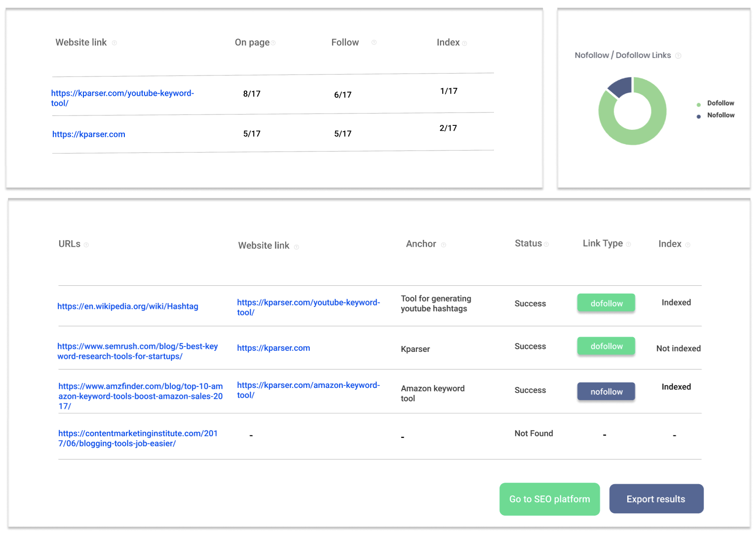This screenshot has height=534, width=756.
Task: Click info icon beside Index header in URLs table
Action: [688, 245]
